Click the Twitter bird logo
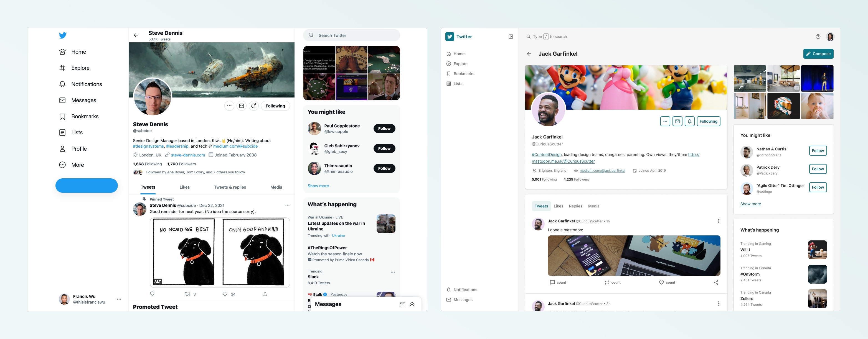Screen dimensions: 868x339 coord(63,35)
